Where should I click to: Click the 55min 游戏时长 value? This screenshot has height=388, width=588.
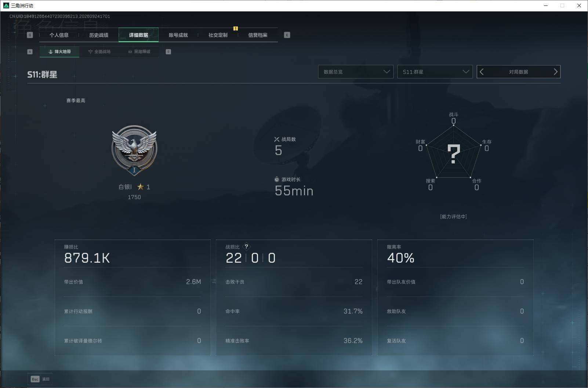(294, 191)
